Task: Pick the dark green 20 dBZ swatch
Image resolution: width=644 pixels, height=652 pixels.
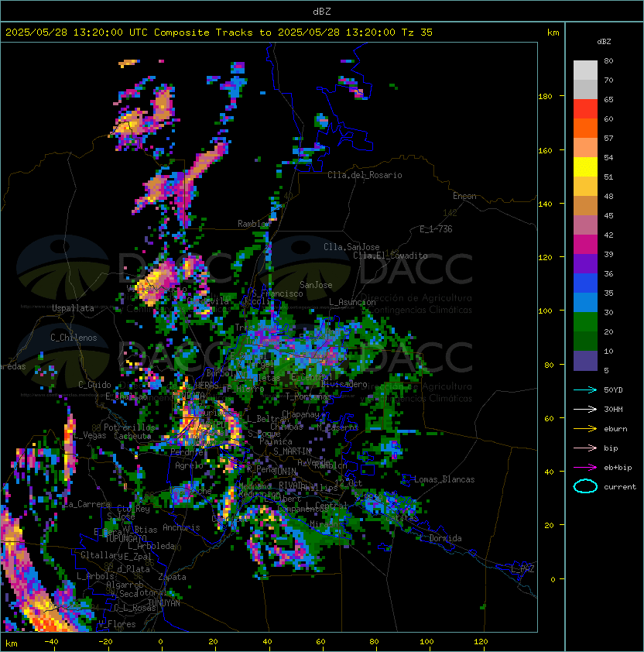Action: pos(585,341)
